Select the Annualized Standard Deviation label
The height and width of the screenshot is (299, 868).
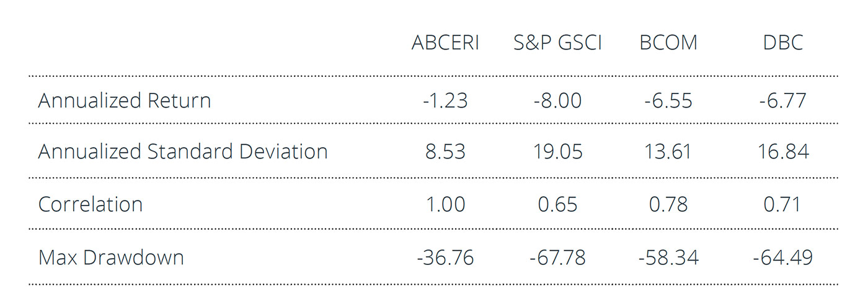pos(183,152)
